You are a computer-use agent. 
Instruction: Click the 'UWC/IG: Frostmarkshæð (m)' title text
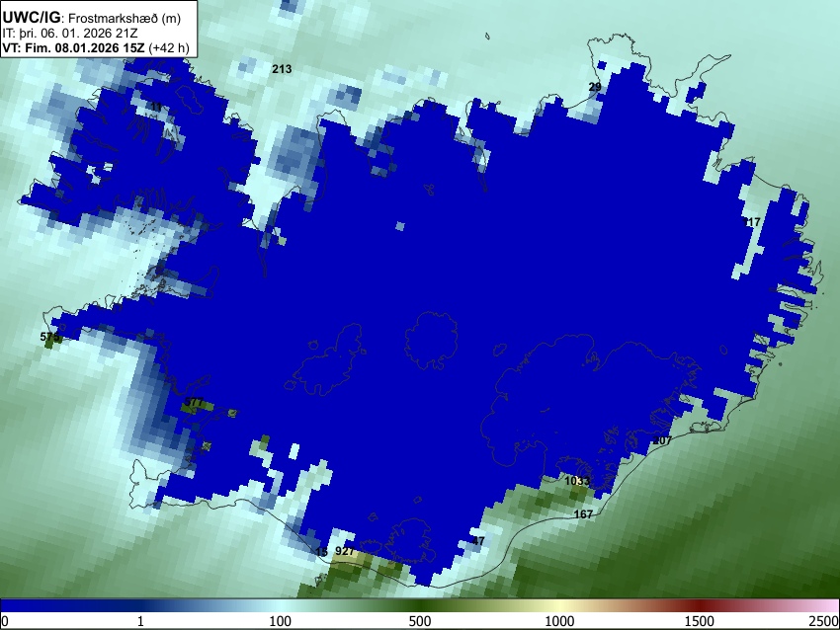92,18
